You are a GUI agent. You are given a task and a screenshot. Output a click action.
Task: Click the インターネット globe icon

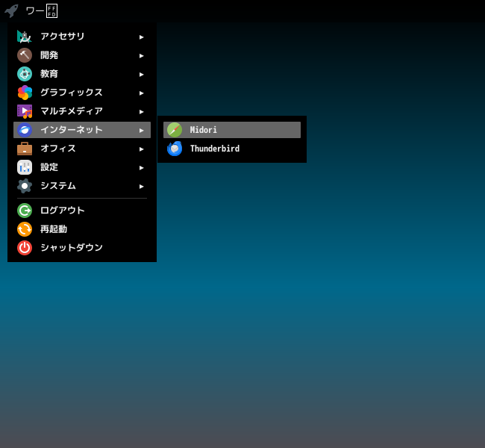(25, 130)
